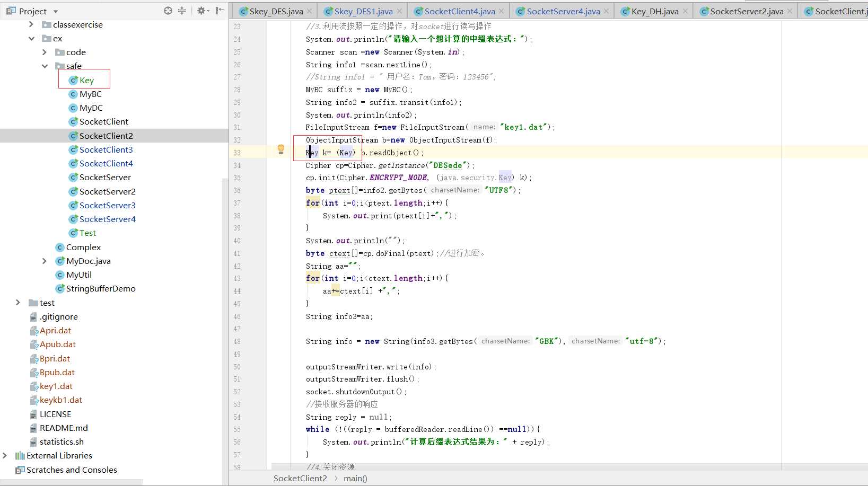868x486 pixels.
Task: Click main() in the breadcrumb bar
Action: (x=355, y=478)
